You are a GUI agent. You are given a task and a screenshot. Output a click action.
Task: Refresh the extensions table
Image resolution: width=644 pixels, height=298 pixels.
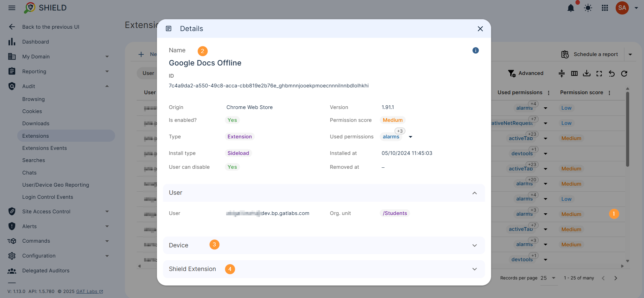tap(624, 74)
